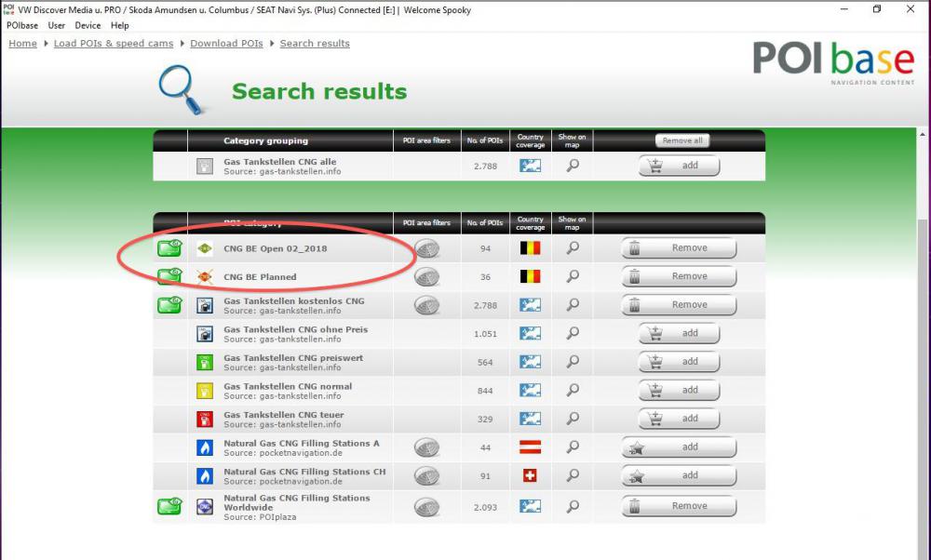Remove Natural Gas CNG Filling Stations Worldwide
Screen dimensions: 931x560
pyautogui.click(x=679, y=506)
